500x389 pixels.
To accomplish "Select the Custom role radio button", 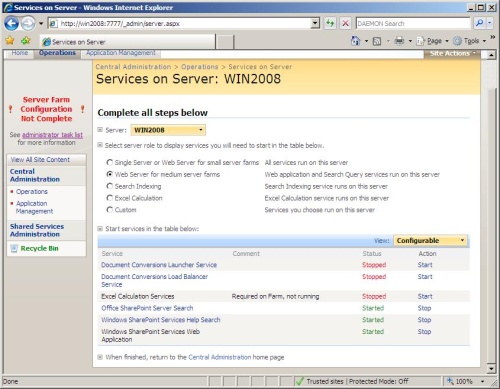I will [109, 210].
